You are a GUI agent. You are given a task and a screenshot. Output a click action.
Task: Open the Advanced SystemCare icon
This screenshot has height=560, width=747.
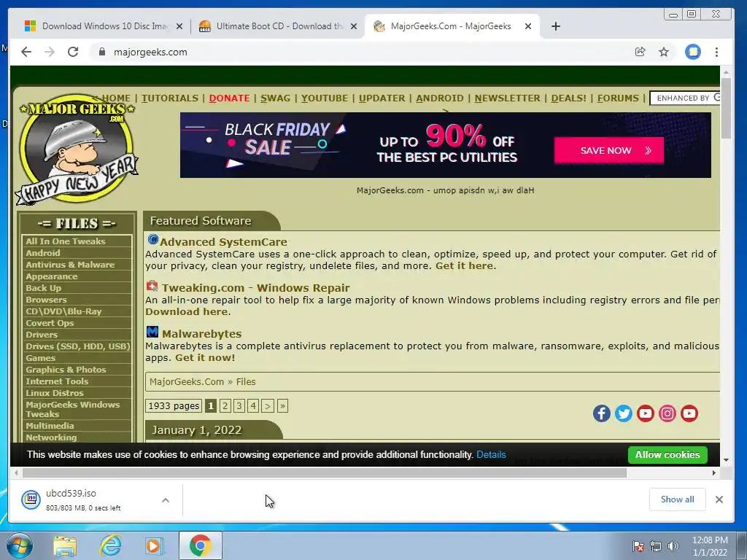153,239
